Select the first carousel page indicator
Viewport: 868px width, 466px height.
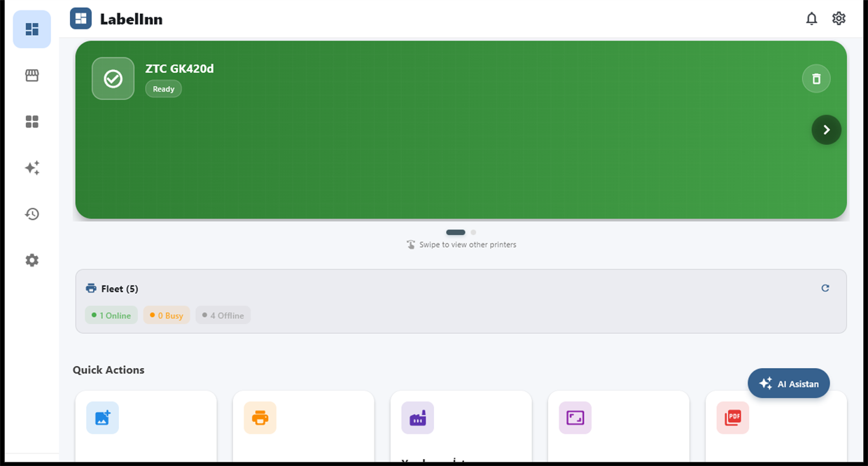pyautogui.click(x=456, y=232)
